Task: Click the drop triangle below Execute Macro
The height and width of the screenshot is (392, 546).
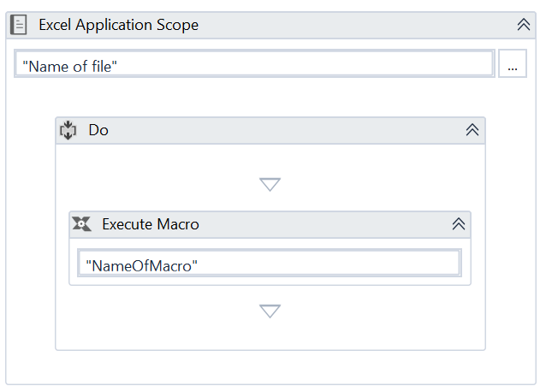Action: (270, 311)
